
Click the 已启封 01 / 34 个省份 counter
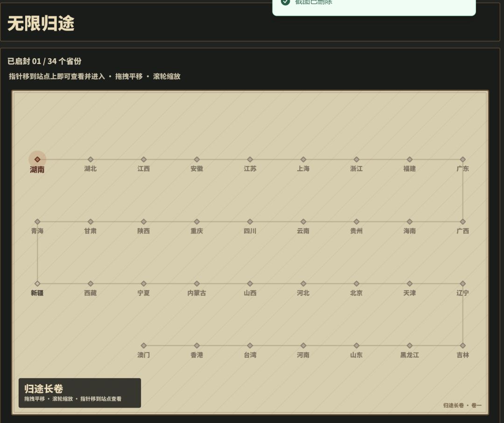pyautogui.click(x=44, y=61)
